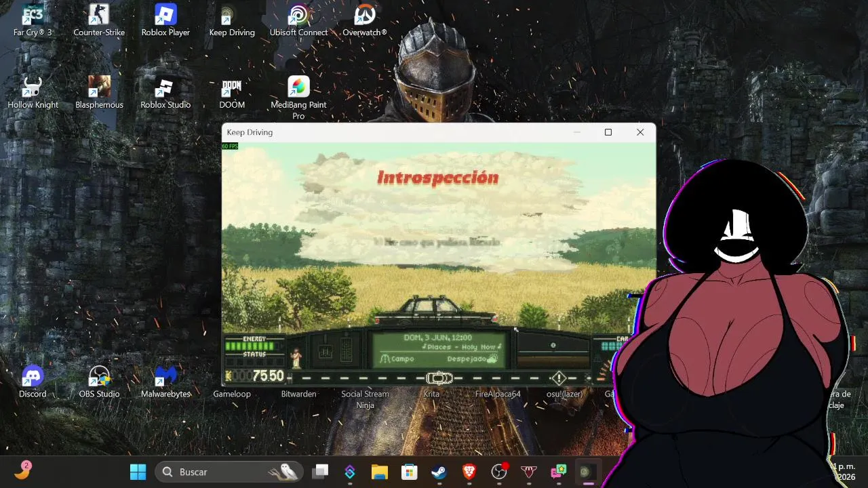Select the car marker on the road progress bar
Screen dimensions: 868x488
click(439, 378)
